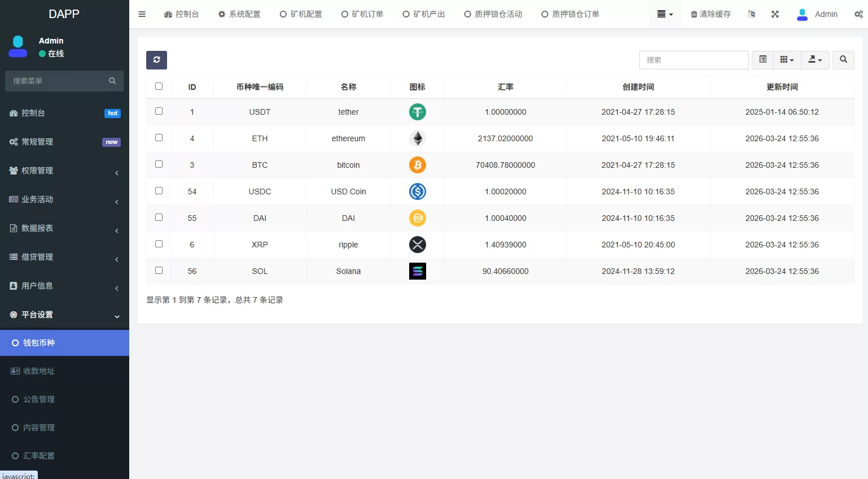Expand the 权限管理 sidebar section

[x=64, y=171]
